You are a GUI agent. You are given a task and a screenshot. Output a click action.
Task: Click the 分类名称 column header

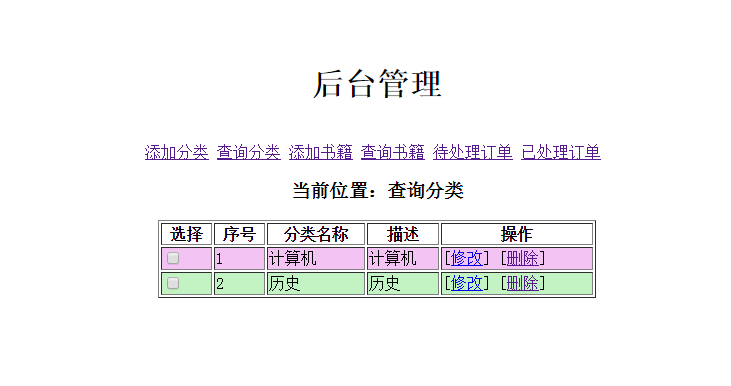(316, 234)
